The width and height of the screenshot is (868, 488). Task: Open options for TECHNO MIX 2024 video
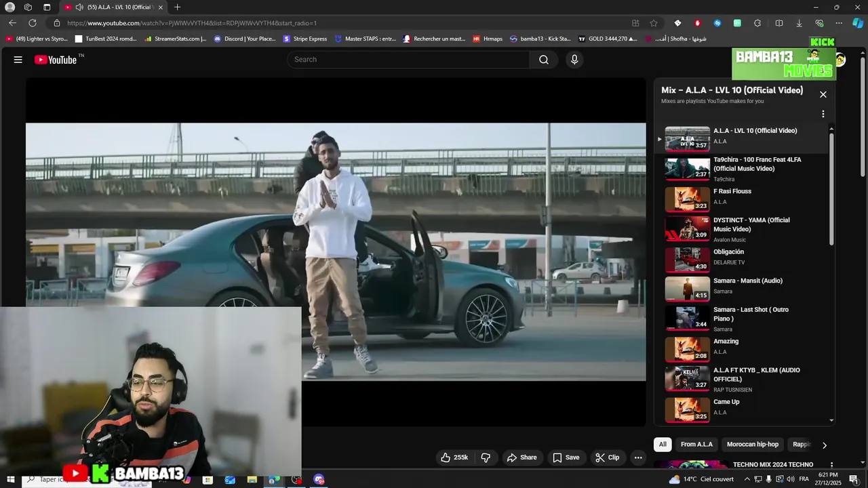coord(832,466)
